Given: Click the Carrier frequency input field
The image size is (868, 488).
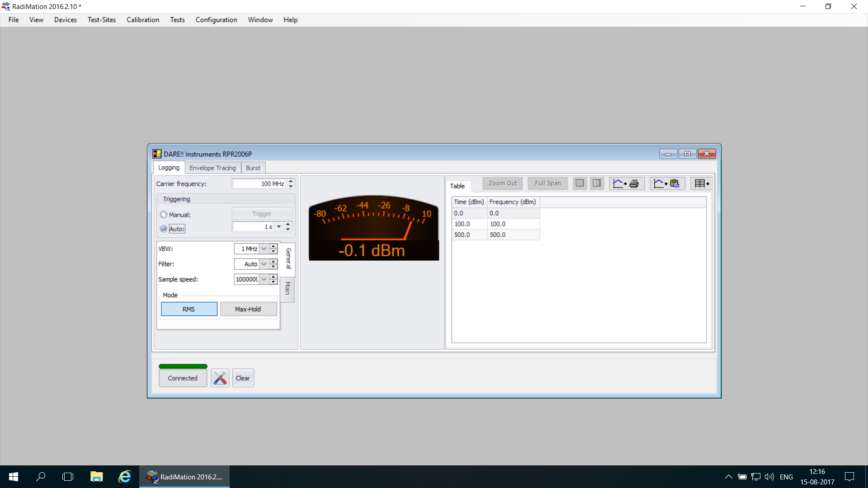Looking at the screenshot, I should (259, 183).
